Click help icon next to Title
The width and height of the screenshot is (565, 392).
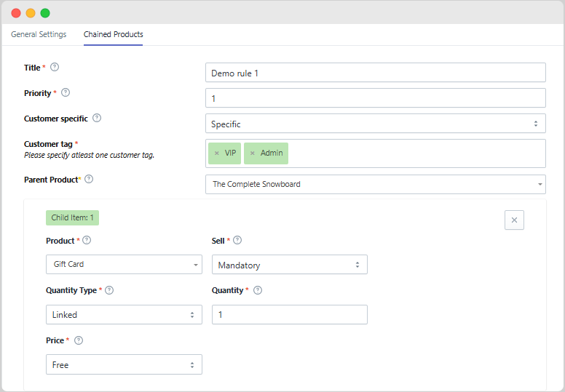55,67
